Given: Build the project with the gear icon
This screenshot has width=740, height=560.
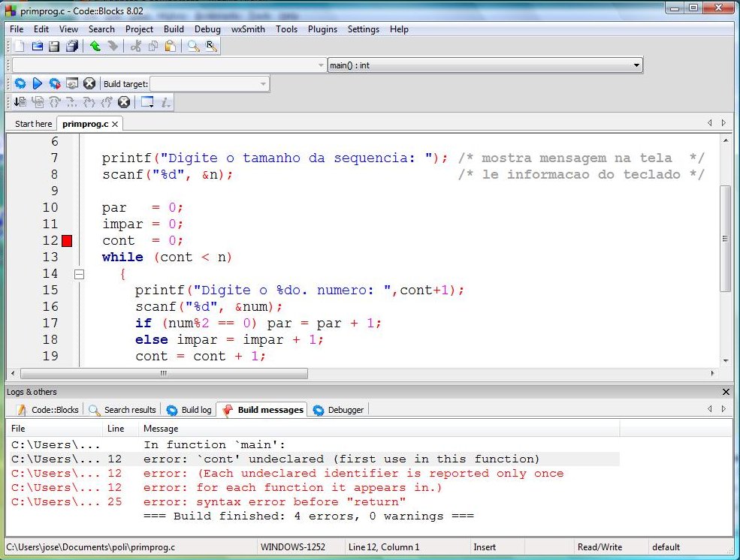Looking at the screenshot, I should tap(20, 84).
